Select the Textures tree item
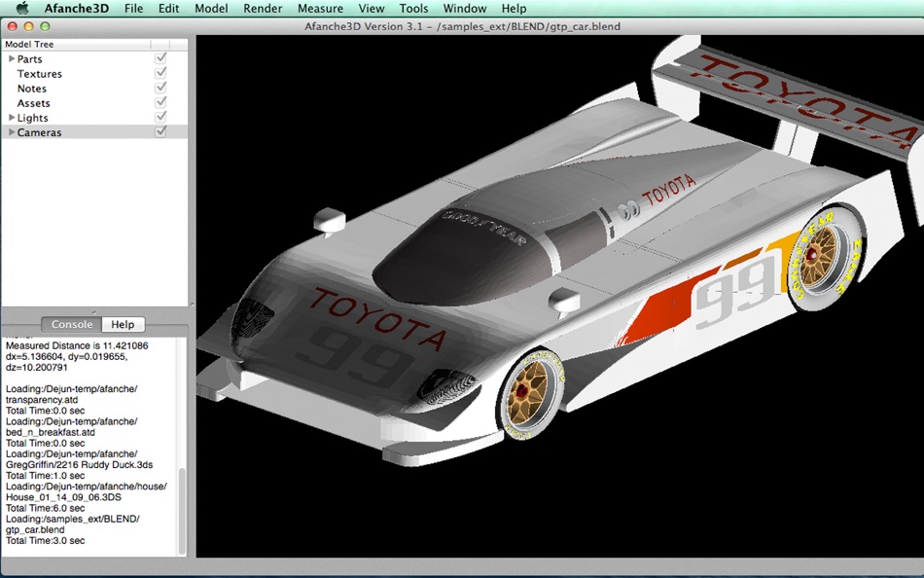The image size is (924, 578). click(x=40, y=74)
